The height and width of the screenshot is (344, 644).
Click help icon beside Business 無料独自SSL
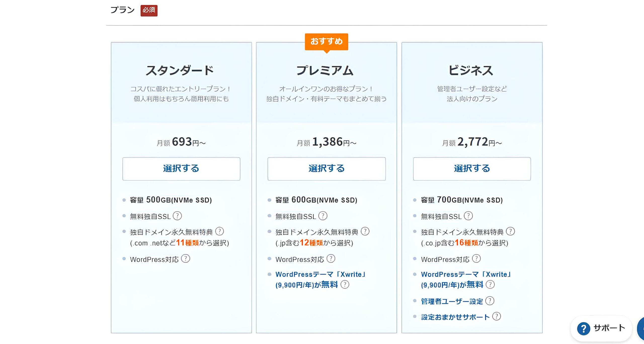pos(468,216)
